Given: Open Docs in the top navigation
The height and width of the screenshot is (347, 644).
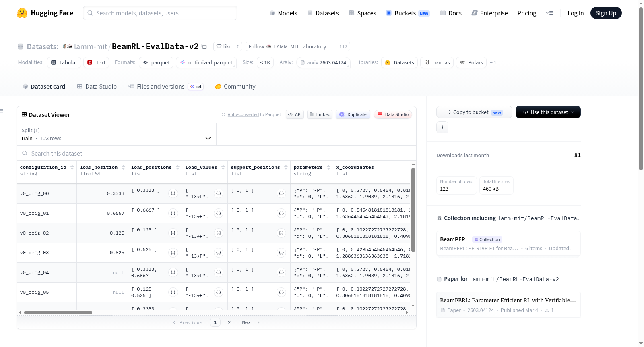Looking at the screenshot, I should point(451,13).
